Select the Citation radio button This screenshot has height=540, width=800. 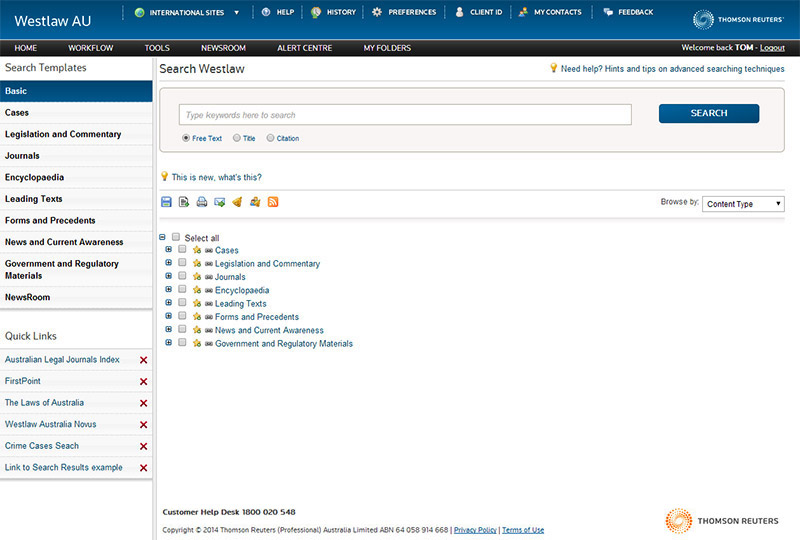270,138
